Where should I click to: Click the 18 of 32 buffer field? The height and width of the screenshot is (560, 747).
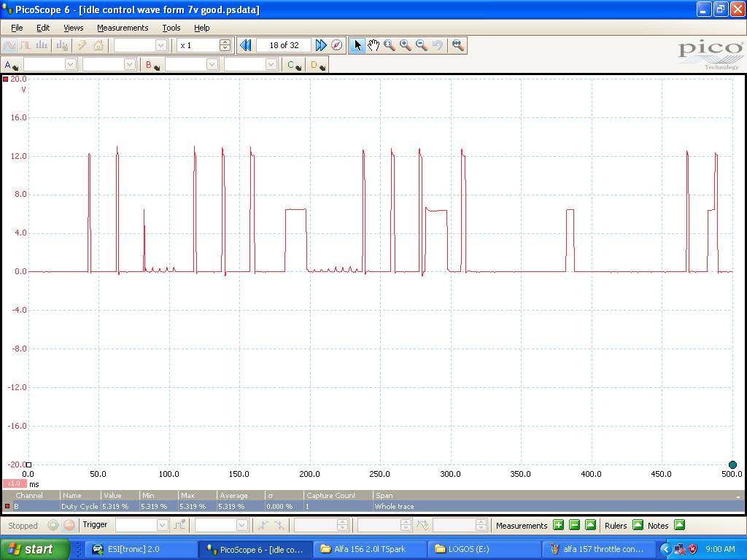[284, 45]
